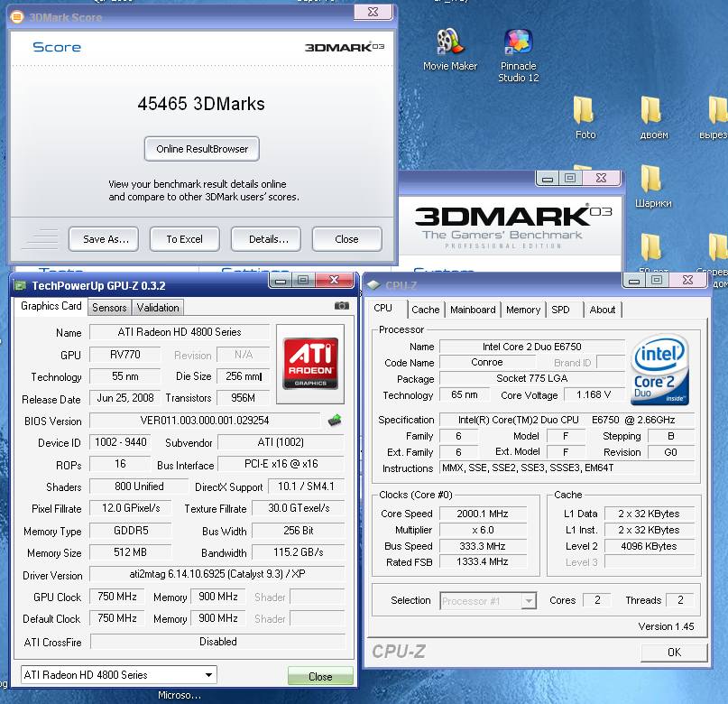
Task: Click the 'PCI-E x16 @ x16' bus interface value
Action: (281, 464)
